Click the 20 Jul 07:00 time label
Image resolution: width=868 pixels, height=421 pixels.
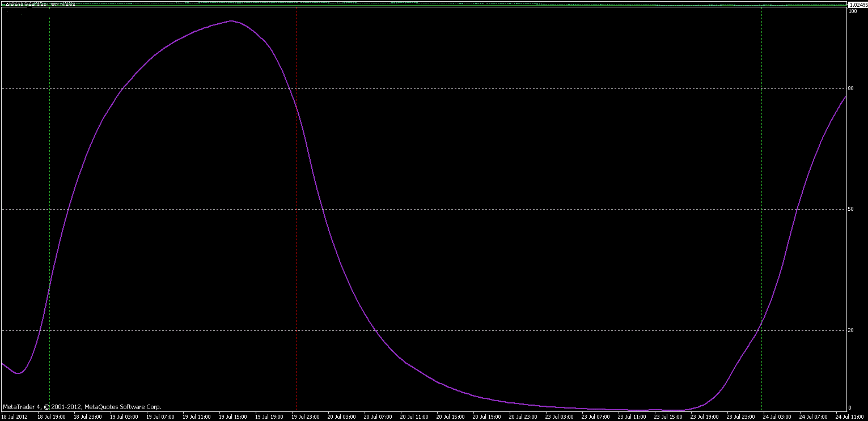(378, 417)
